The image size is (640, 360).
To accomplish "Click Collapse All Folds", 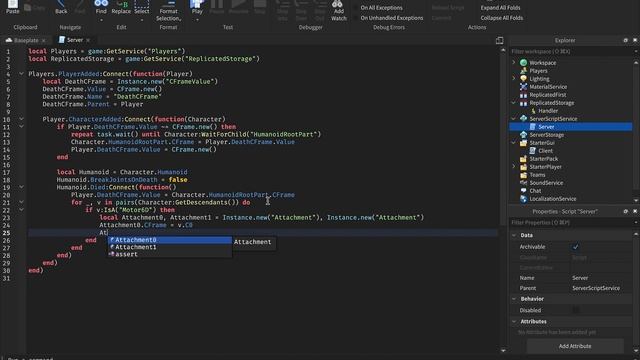I will [502, 18].
